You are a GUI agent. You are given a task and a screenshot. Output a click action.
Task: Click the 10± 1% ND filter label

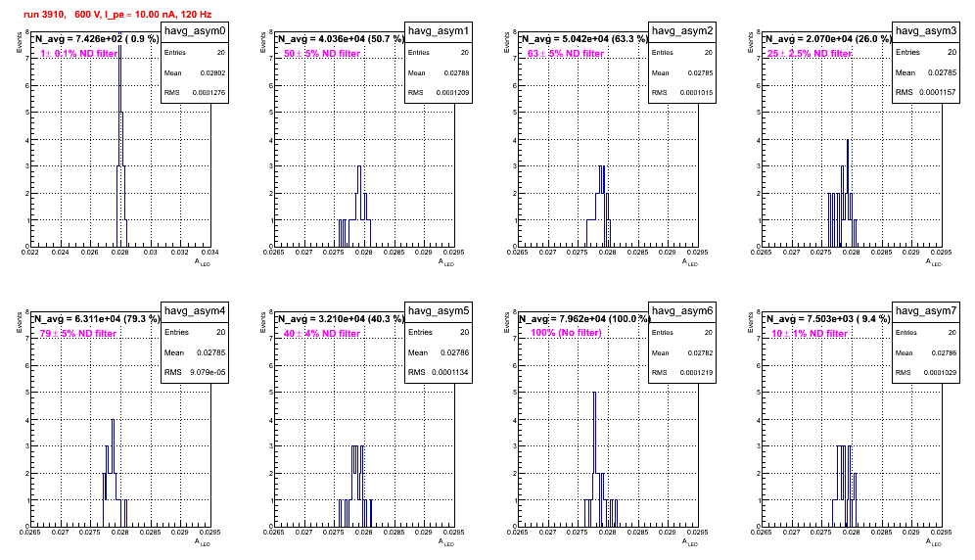tap(810, 334)
